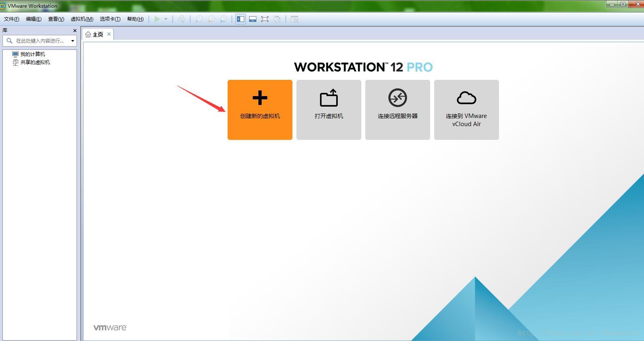This screenshot has height=341, width=644.
Task: Open the 选项卡(T) menu
Action: 110,19
